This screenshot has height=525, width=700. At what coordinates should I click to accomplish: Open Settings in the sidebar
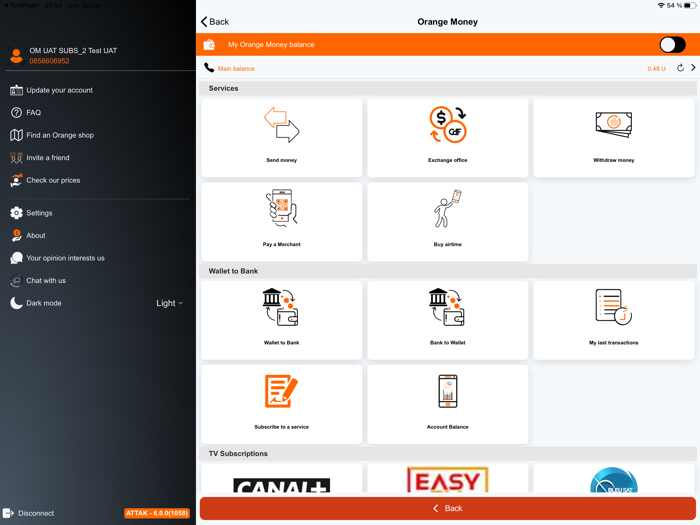31,213
